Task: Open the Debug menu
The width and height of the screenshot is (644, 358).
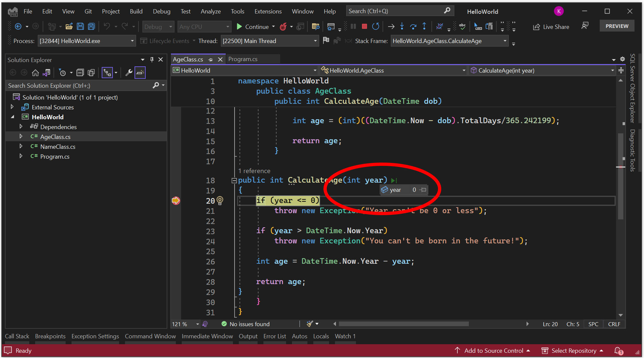Action: point(161,11)
